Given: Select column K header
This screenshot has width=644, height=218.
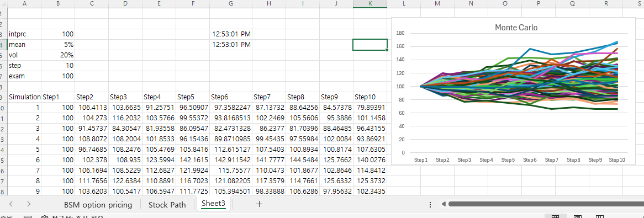Looking at the screenshot, I should (x=369, y=4).
